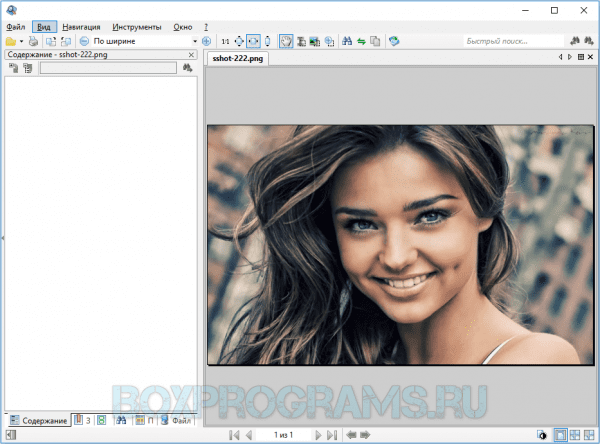
Task: Toggle the navigation panel visibility icon
Action: point(11,435)
